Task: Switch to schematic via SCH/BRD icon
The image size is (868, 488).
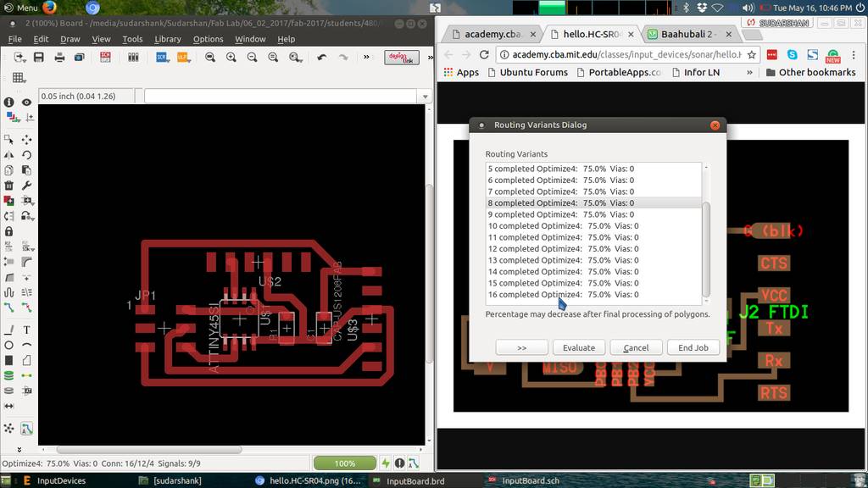Action: (x=105, y=57)
